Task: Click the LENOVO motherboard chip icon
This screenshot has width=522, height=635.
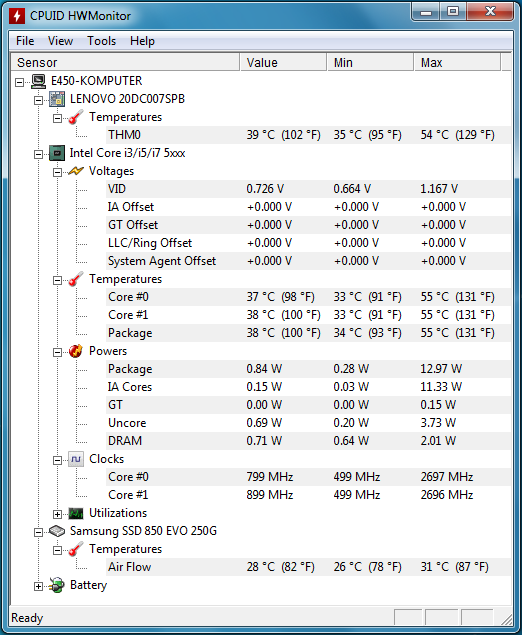Action: point(57,99)
